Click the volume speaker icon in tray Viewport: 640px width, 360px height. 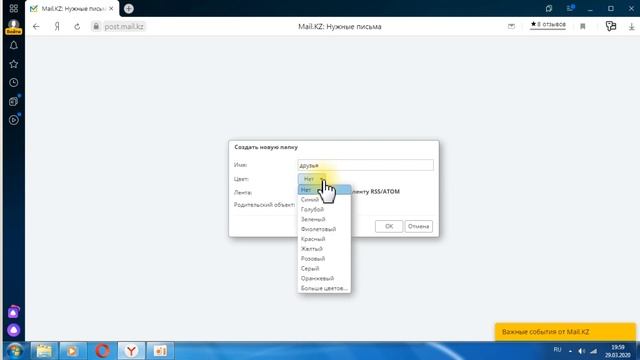[582, 351]
